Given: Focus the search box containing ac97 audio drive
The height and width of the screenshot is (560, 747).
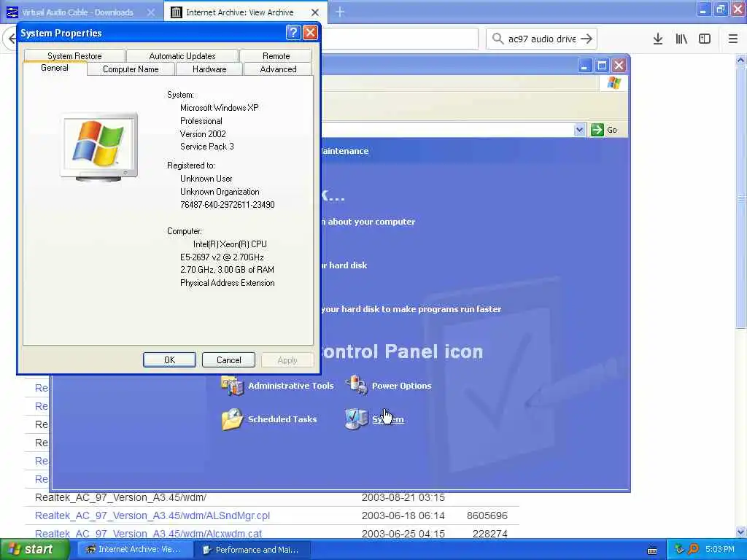Looking at the screenshot, I should coord(542,39).
